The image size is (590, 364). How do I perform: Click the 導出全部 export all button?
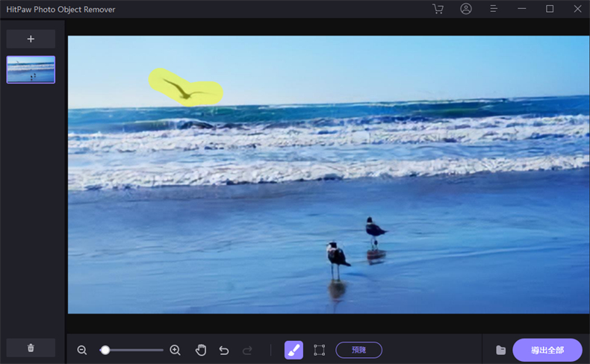tap(547, 350)
